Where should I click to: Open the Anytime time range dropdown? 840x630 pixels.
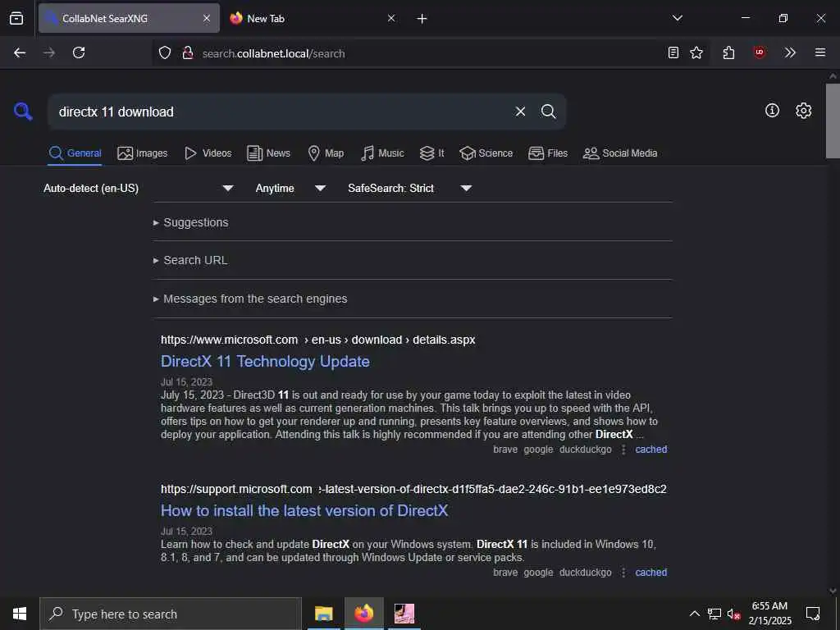(290, 189)
